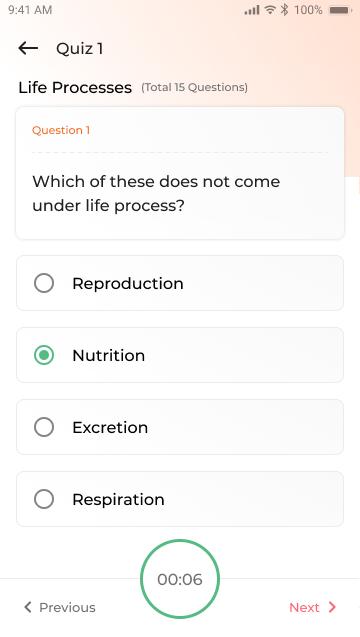This screenshot has width=360, height=637.
Task: Tap the Question 1 label
Action: point(61,130)
